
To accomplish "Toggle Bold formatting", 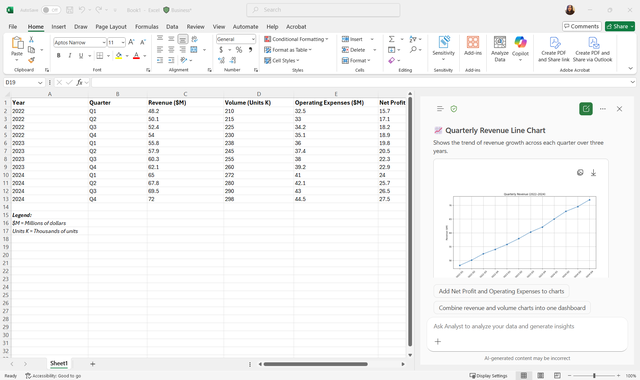I will click(58, 56).
